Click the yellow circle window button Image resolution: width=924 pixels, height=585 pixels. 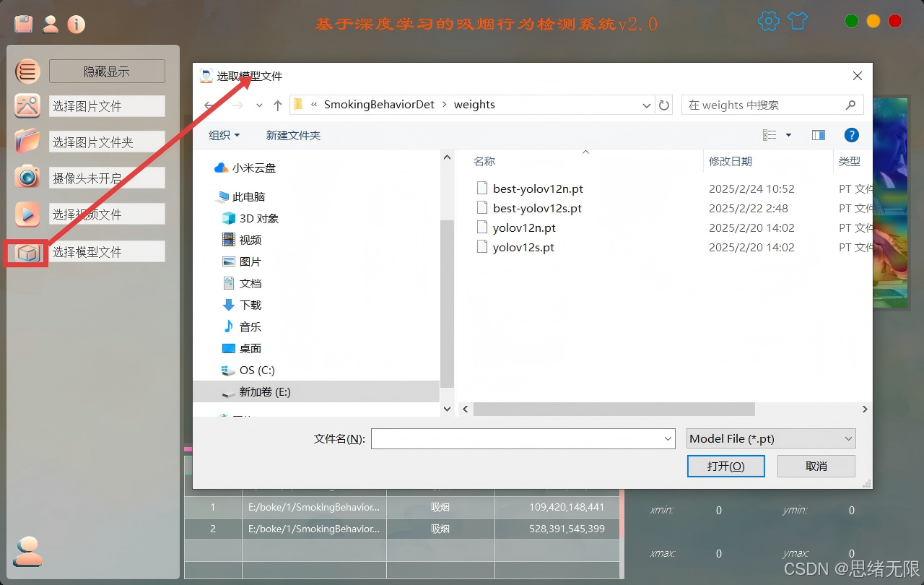(873, 21)
